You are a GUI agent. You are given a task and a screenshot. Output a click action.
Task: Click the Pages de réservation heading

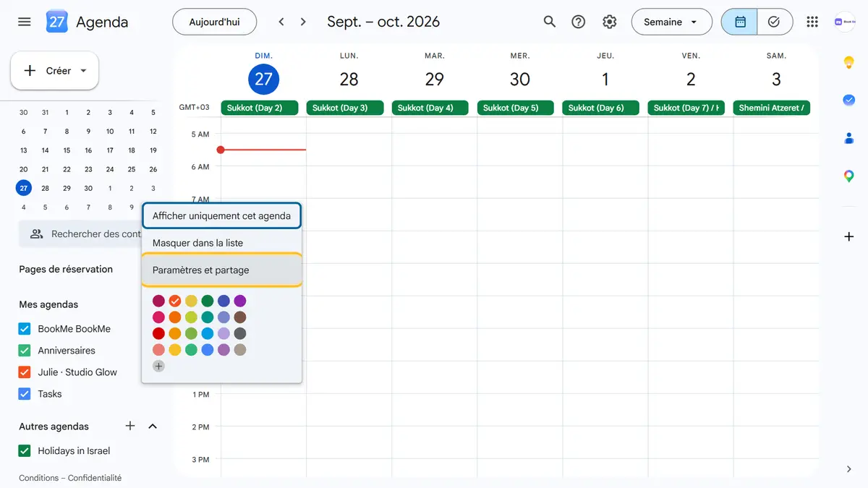pyautogui.click(x=66, y=270)
